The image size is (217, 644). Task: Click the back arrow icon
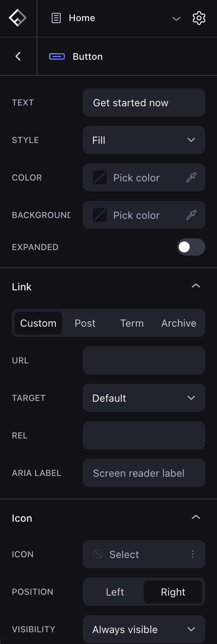tap(18, 56)
